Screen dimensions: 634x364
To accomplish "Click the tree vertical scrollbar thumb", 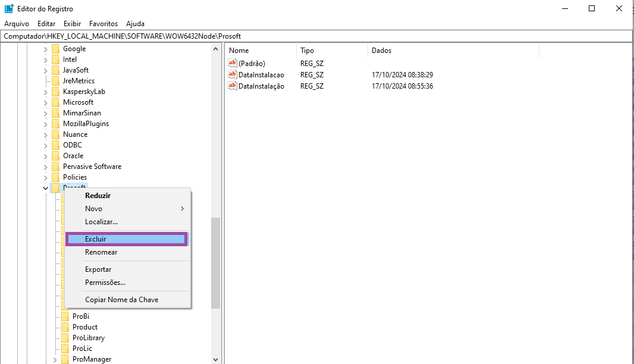I will pos(215,263).
